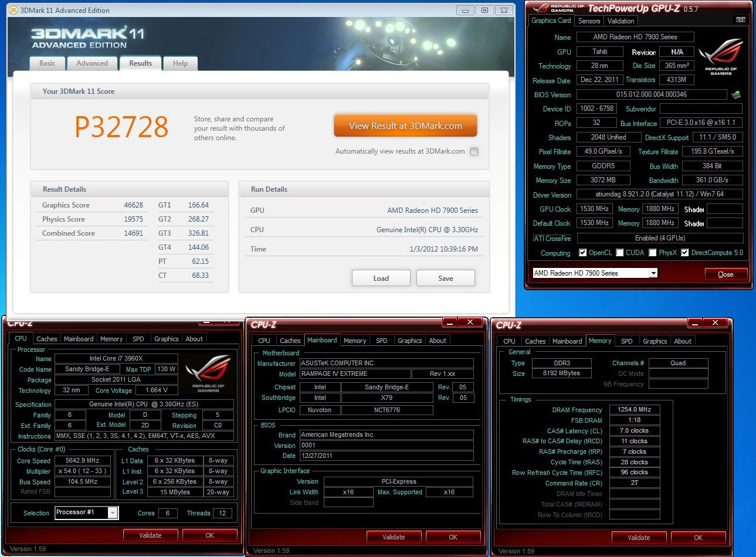
Task: Click Validate in the CPU-Z processor window
Action: [x=150, y=535]
